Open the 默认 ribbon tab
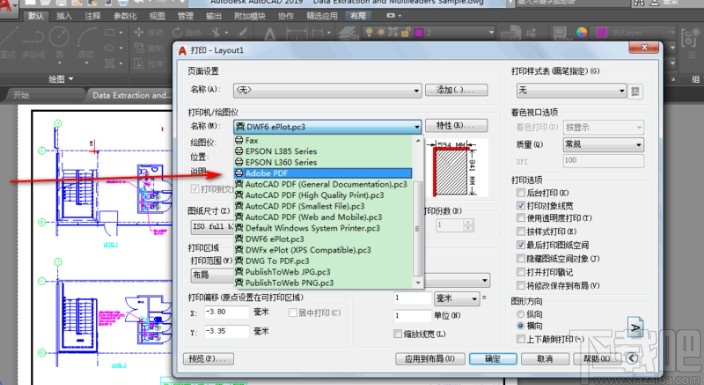The height and width of the screenshot is (385, 704). click(36, 17)
